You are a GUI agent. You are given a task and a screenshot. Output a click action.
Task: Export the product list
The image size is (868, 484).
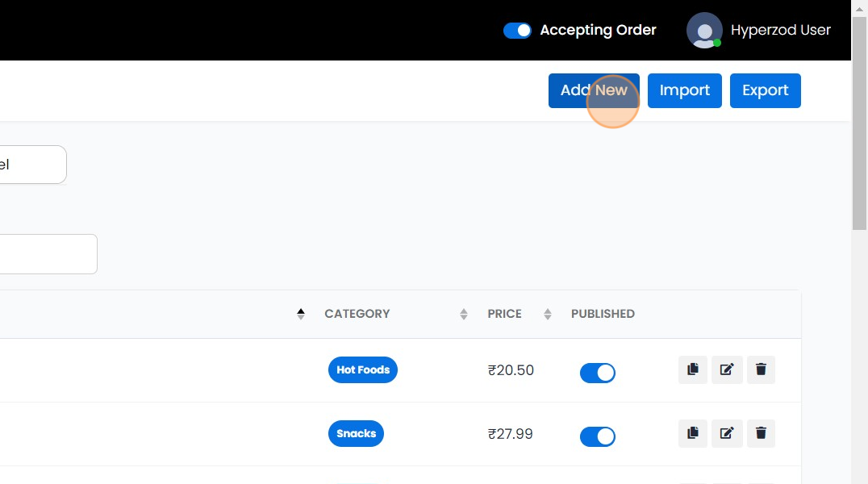coord(765,90)
